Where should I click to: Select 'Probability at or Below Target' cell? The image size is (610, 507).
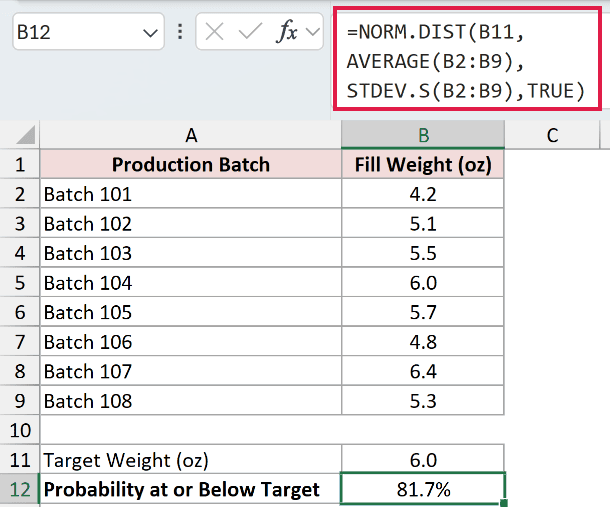point(191,489)
